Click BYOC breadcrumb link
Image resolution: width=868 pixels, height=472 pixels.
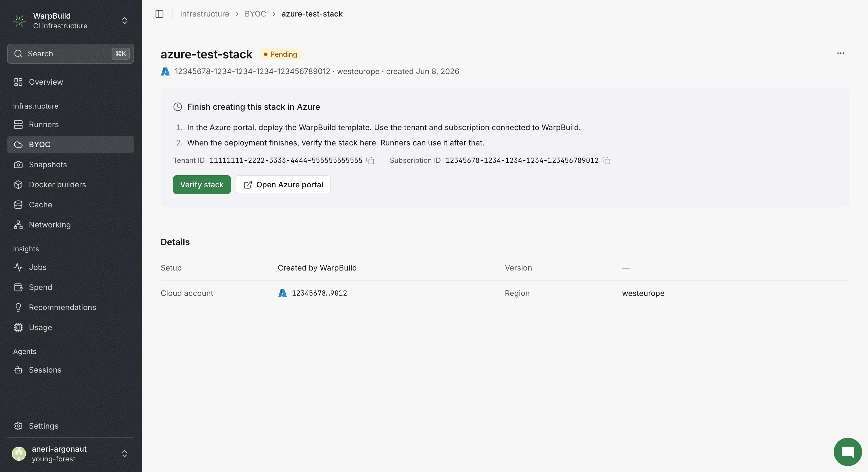tap(255, 14)
